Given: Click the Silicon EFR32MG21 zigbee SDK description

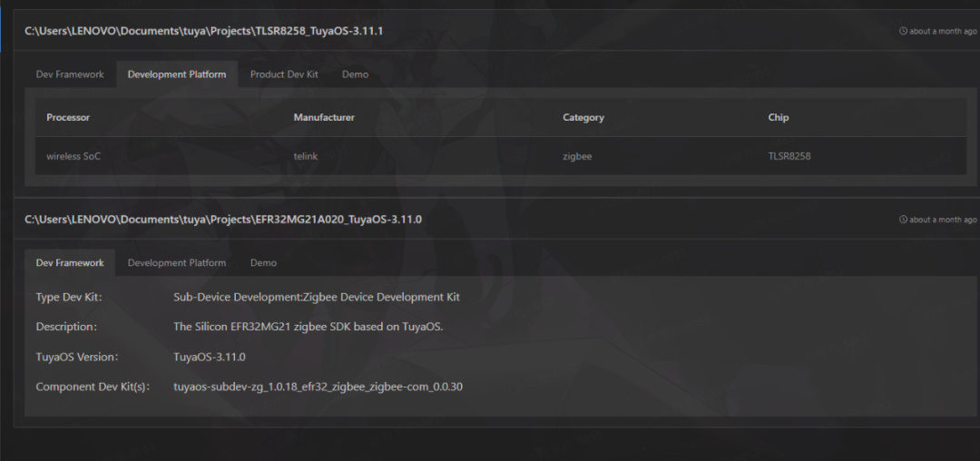Looking at the screenshot, I should pos(309,327).
